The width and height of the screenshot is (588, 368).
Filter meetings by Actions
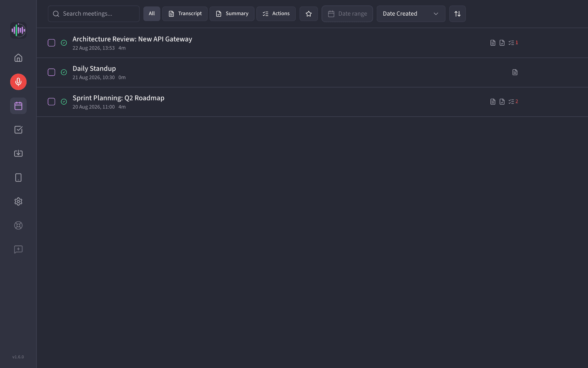pyautogui.click(x=276, y=14)
